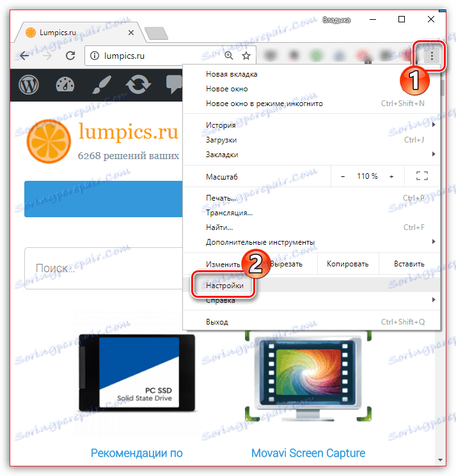Open 'Movavi Screen Capture' link
This screenshot has width=456, height=476.
coord(308,453)
